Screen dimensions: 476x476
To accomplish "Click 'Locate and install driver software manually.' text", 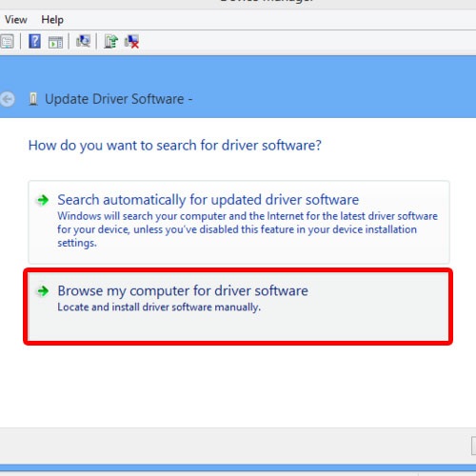I will pos(159,307).
